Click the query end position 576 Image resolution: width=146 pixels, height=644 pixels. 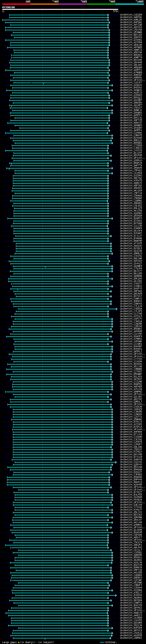[x=115, y=11]
